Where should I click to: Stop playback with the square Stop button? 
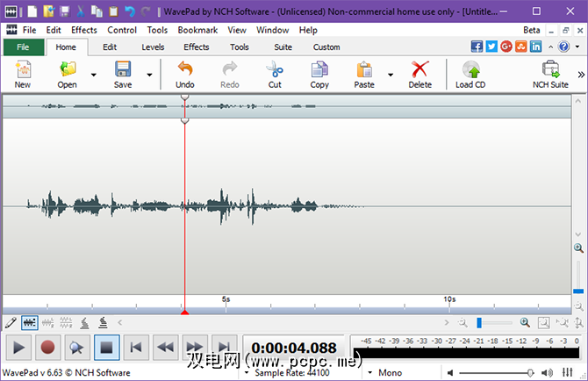[106, 347]
